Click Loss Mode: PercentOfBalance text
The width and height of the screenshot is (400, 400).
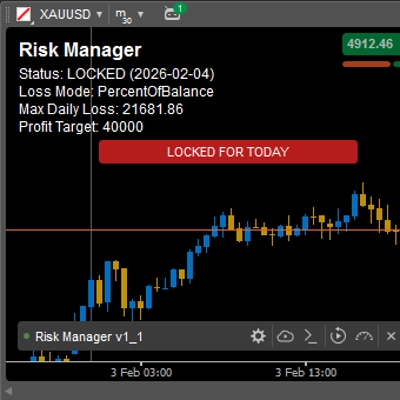116,92
